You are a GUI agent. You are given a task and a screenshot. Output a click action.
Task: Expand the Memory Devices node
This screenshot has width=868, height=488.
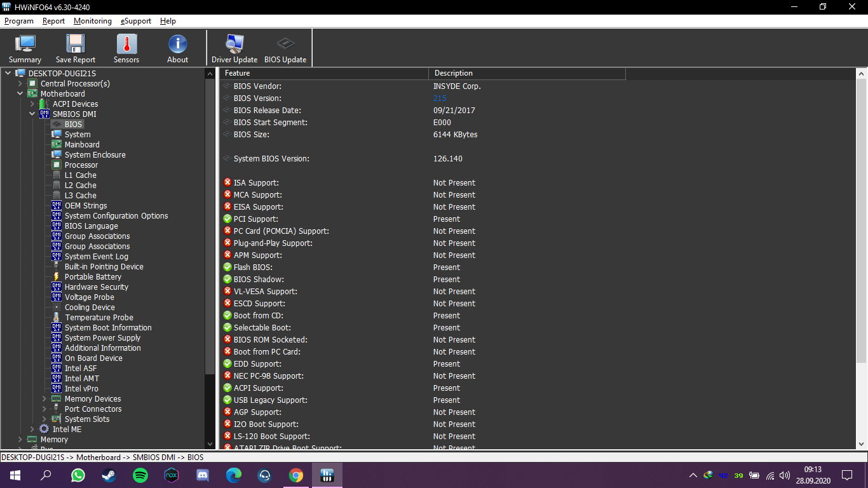[44, 398]
